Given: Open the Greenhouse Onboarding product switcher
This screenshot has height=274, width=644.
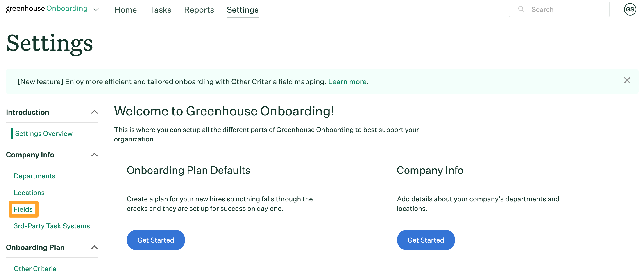Looking at the screenshot, I should [95, 9].
